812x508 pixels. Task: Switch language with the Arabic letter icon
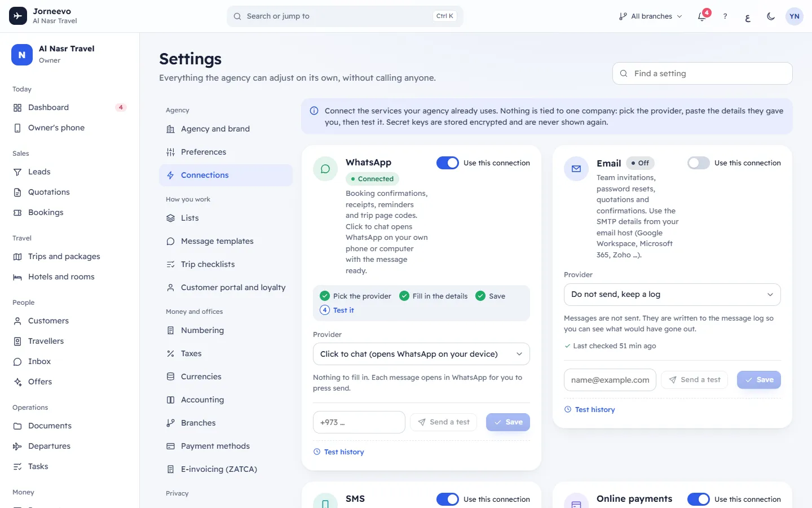tap(748, 16)
